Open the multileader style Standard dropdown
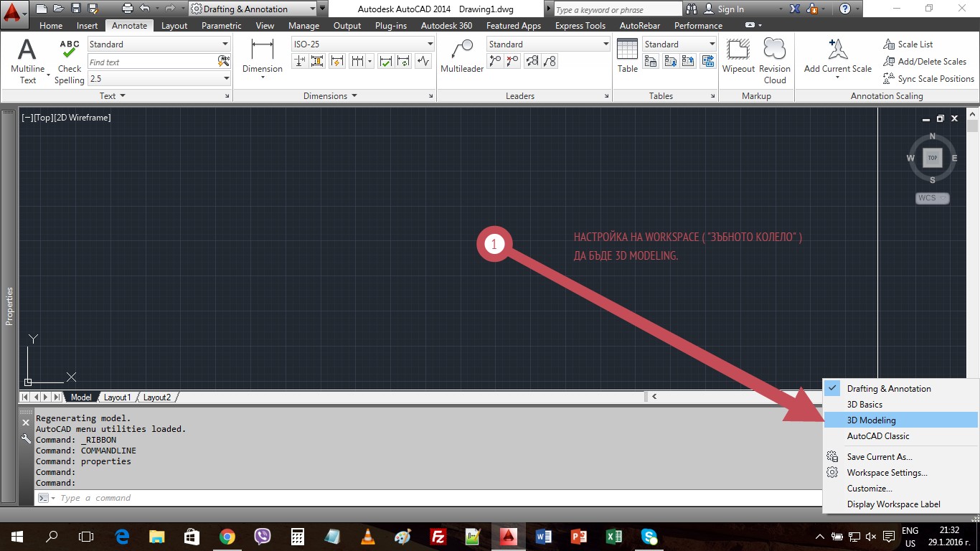The height and width of the screenshot is (551, 980). click(x=548, y=44)
